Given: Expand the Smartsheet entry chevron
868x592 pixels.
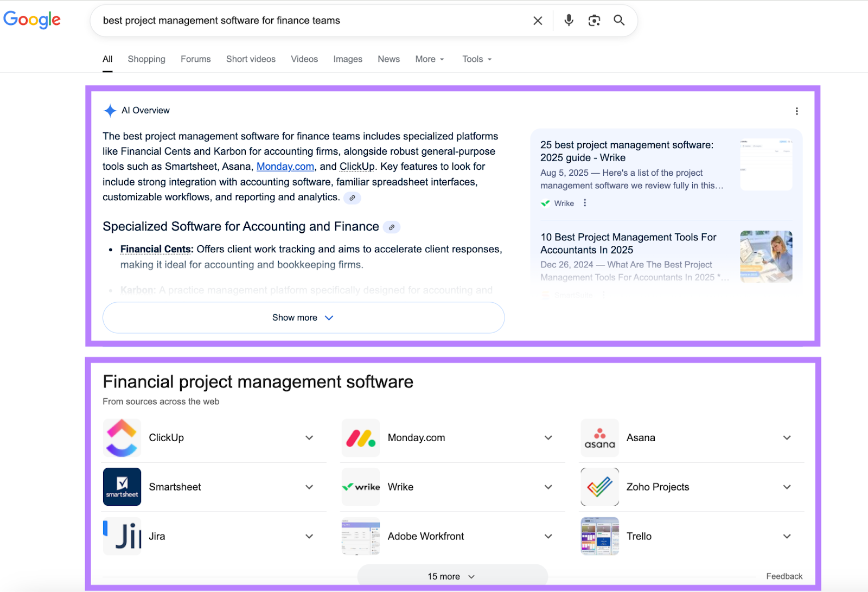Looking at the screenshot, I should (309, 487).
